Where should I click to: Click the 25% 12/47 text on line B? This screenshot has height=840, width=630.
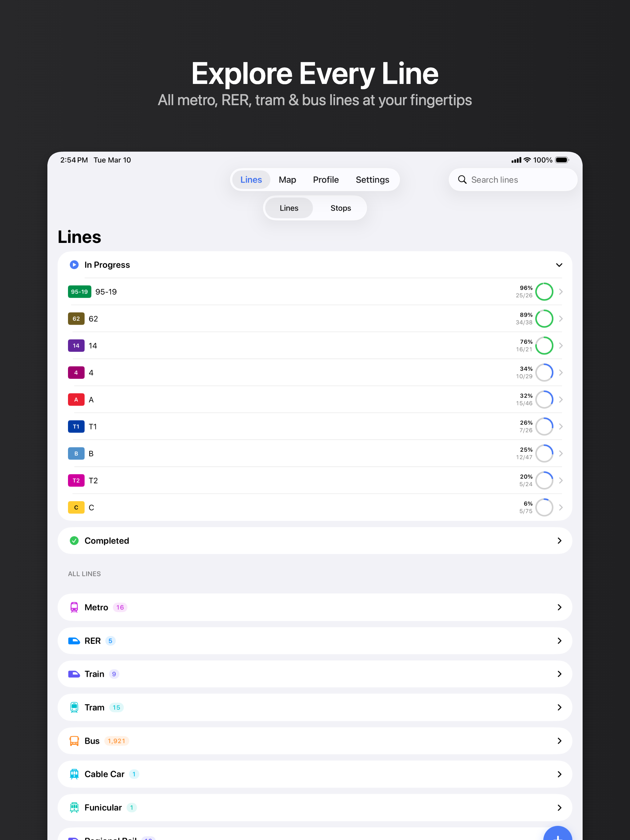pyautogui.click(x=524, y=454)
